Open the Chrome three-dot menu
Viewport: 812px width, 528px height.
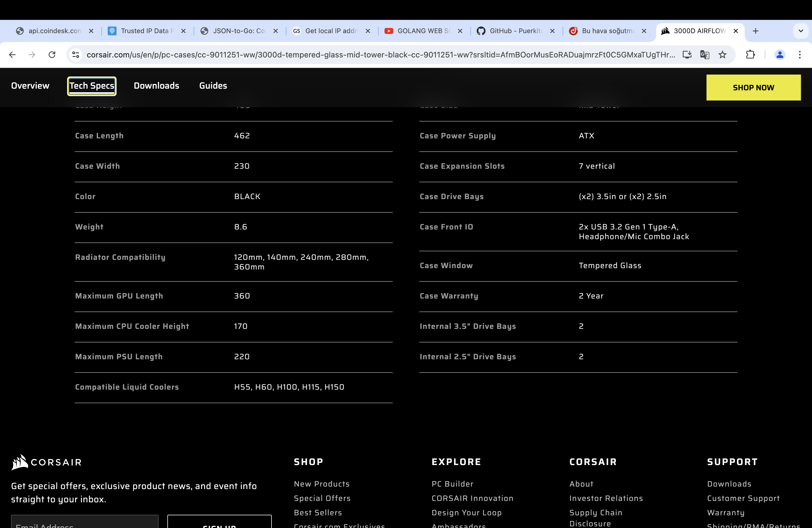pos(800,55)
